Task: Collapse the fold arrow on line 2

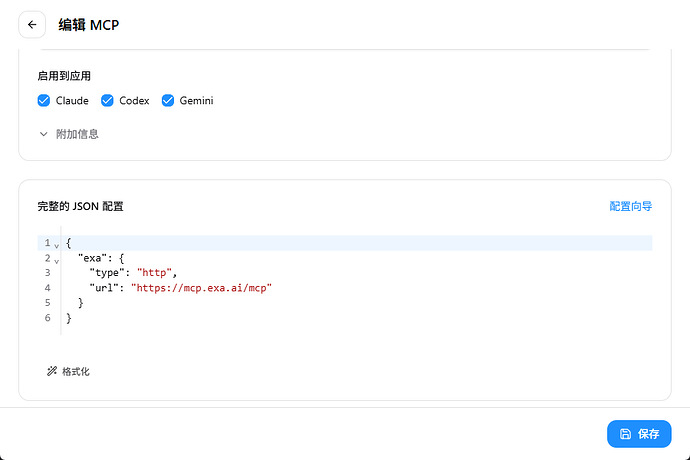Action: [56, 261]
